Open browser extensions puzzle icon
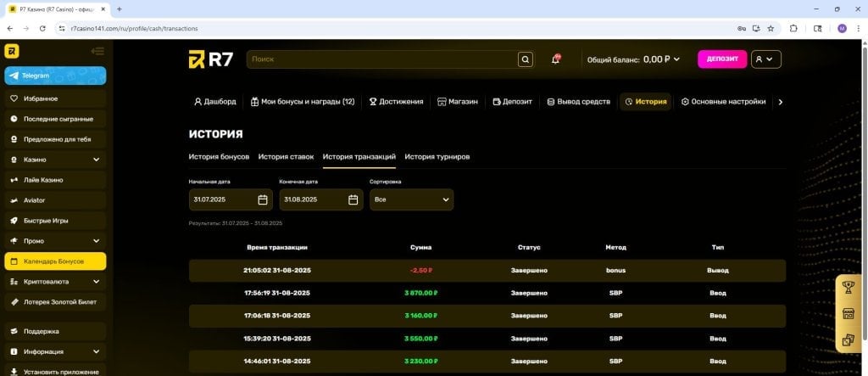 click(x=793, y=28)
